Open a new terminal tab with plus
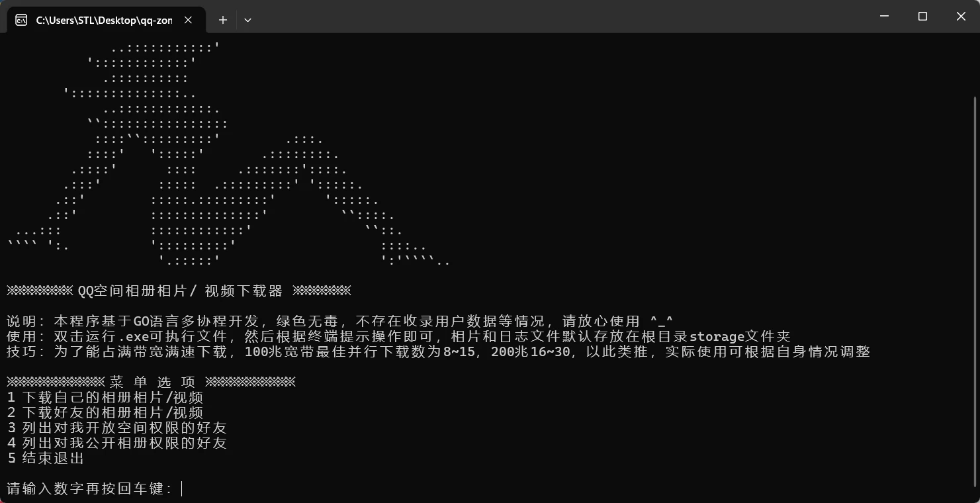 tap(223, 20)
